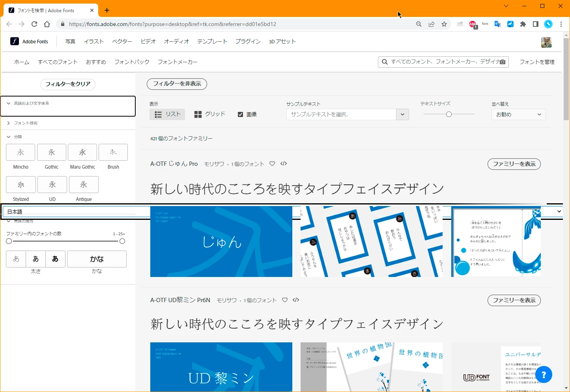The image size is (570, 392).
Task: Adjust the テキストサイズ slider handle
Action: (449, 114)
